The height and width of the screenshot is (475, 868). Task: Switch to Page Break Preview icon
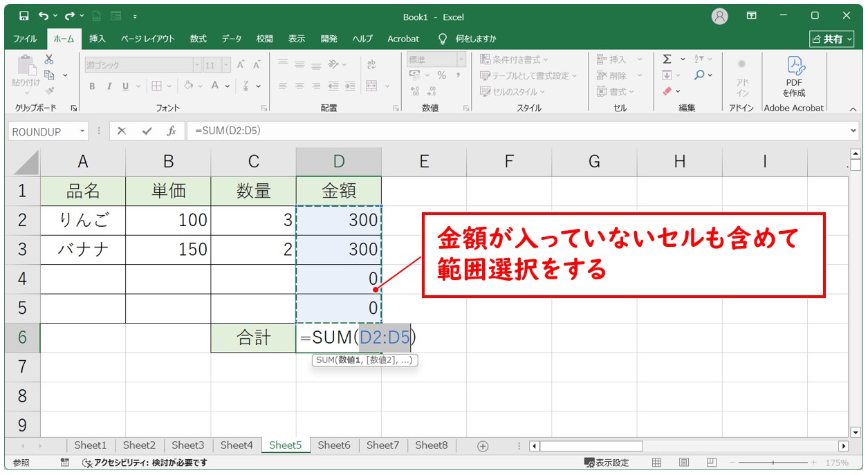(710, 463)
